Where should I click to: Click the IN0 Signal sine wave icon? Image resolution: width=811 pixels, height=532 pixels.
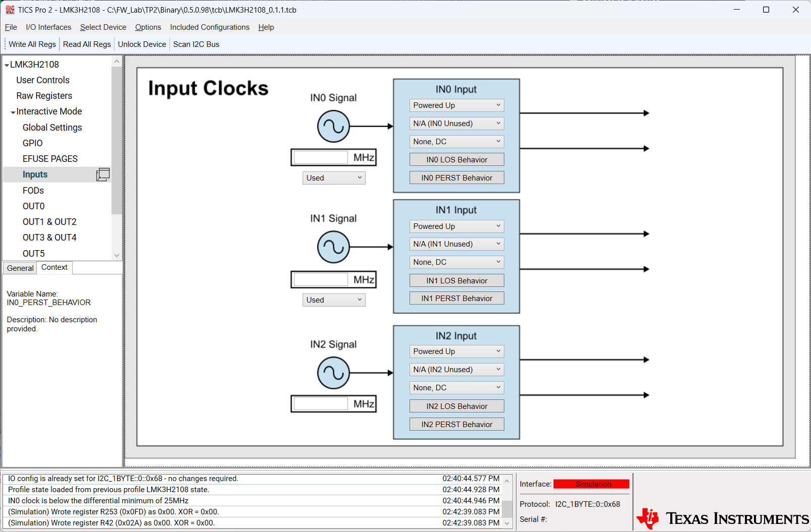point(333,126)
